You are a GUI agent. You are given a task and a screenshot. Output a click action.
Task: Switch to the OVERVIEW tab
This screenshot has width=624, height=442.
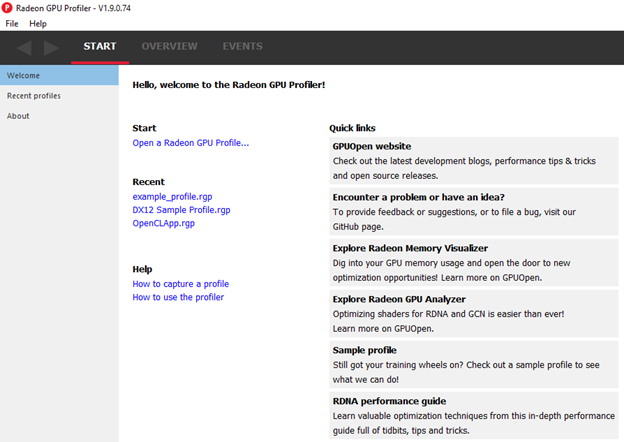169,46
